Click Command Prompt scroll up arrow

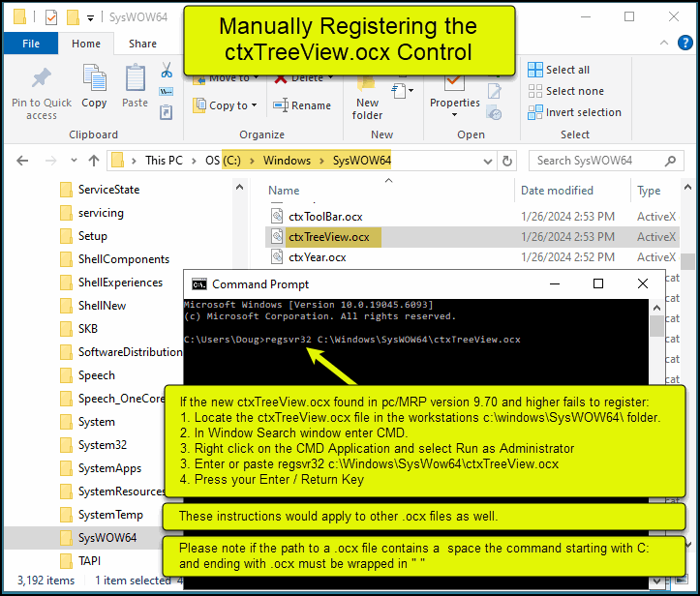click(x=656, y=308)
